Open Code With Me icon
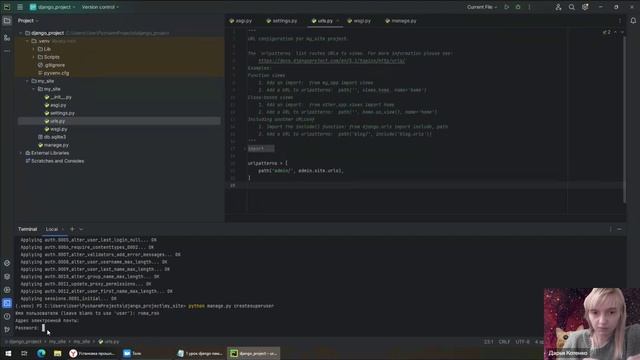This screenshot has width=640, height=360. pyautogui.click(x=558, y=7)
